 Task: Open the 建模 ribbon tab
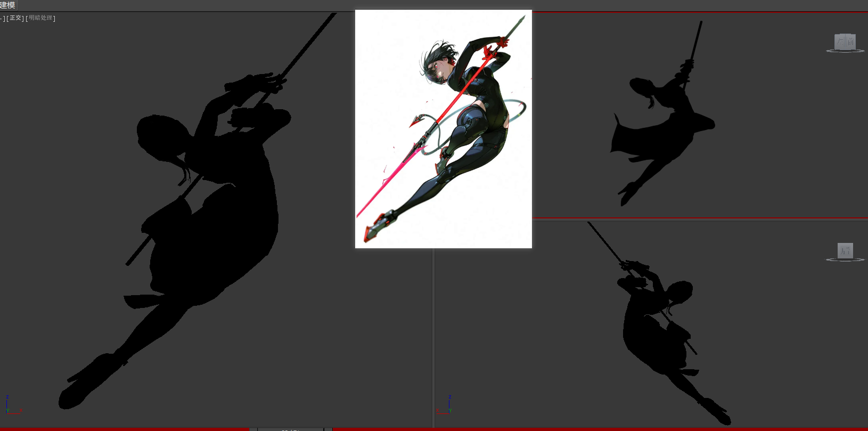point(8,5)
